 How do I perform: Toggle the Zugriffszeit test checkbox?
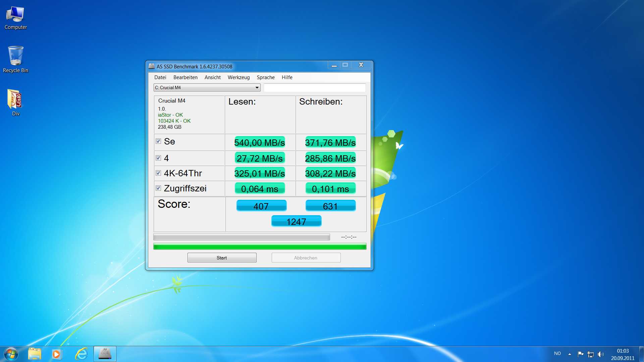pyautogui.click(x=158, y=188)
